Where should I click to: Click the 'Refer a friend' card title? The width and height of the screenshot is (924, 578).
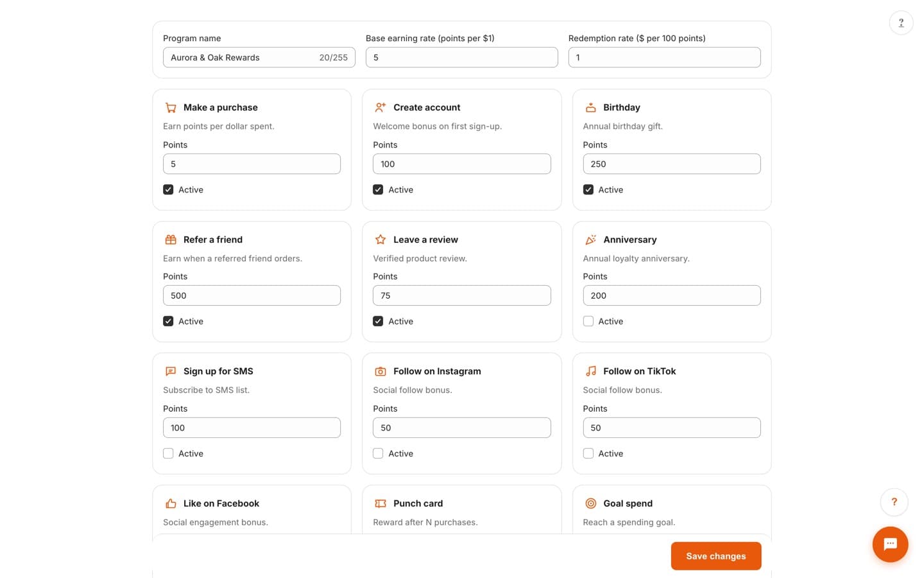[x=213, y=240]
